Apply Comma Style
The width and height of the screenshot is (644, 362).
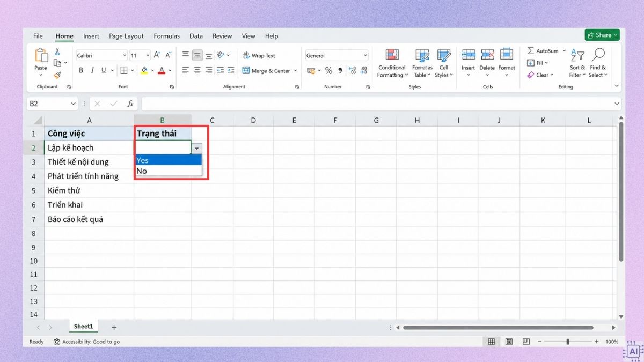(x=340, y=70)
